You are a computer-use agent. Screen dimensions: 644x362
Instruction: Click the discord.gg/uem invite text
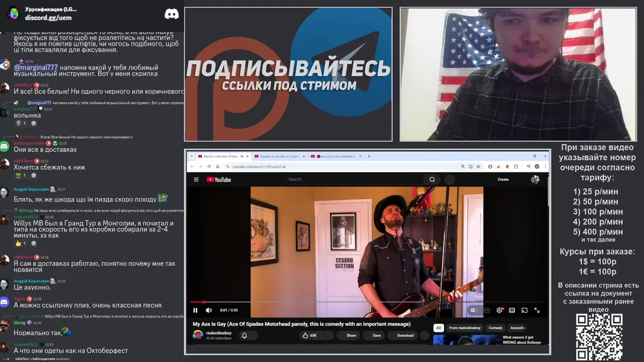[48, 18]
